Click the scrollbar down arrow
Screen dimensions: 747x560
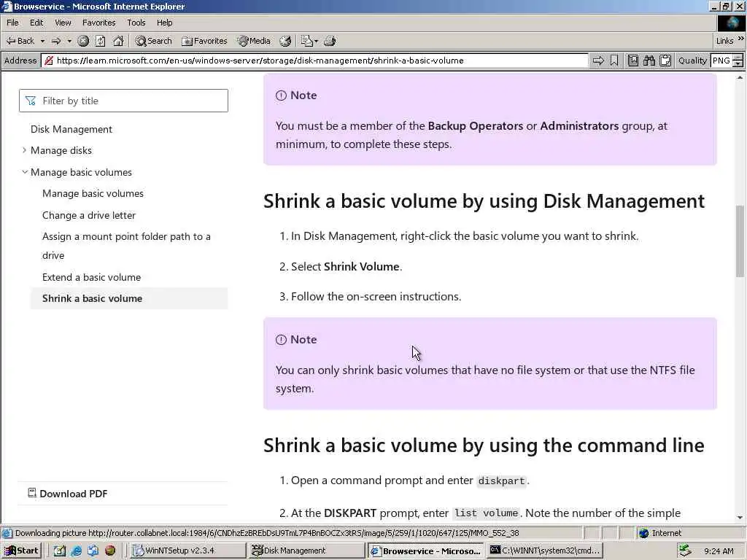pos(740,517)
